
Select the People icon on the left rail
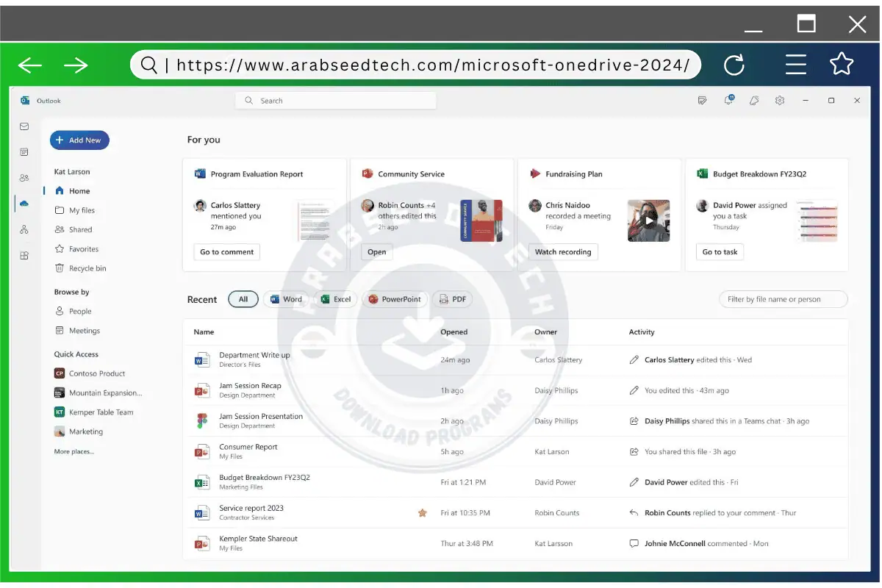coord(24,177)
